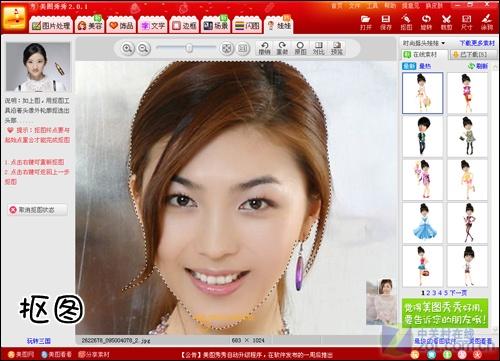Toggle the 对比 compare view
Viewport: 500px width, 361px height.
point(318,48)
